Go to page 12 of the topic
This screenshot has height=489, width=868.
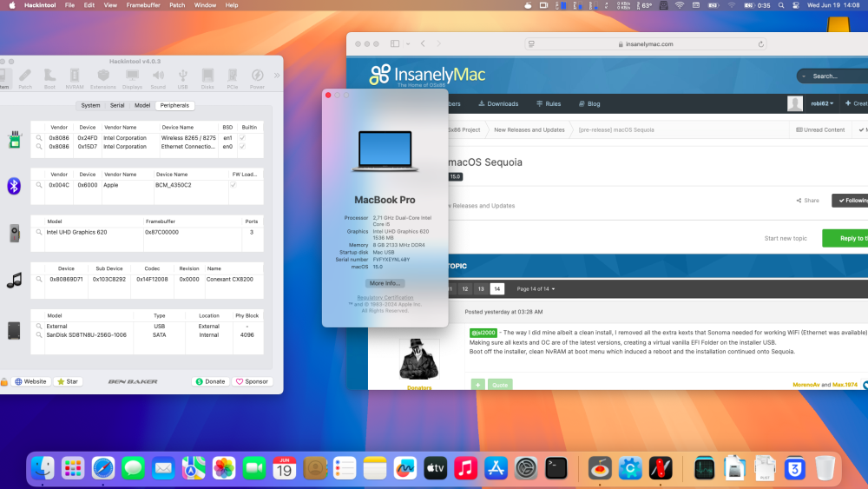pyautogui.click(x=465, y=289)
